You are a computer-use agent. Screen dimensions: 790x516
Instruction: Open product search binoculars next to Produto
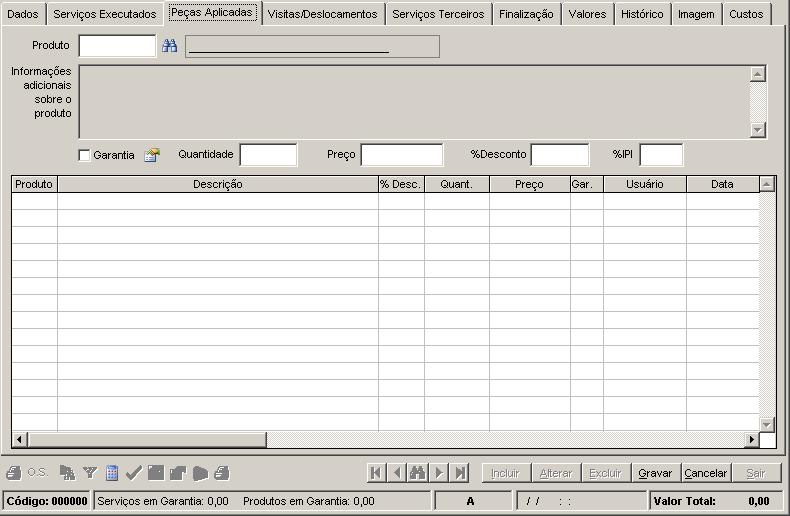click(170, 46)
